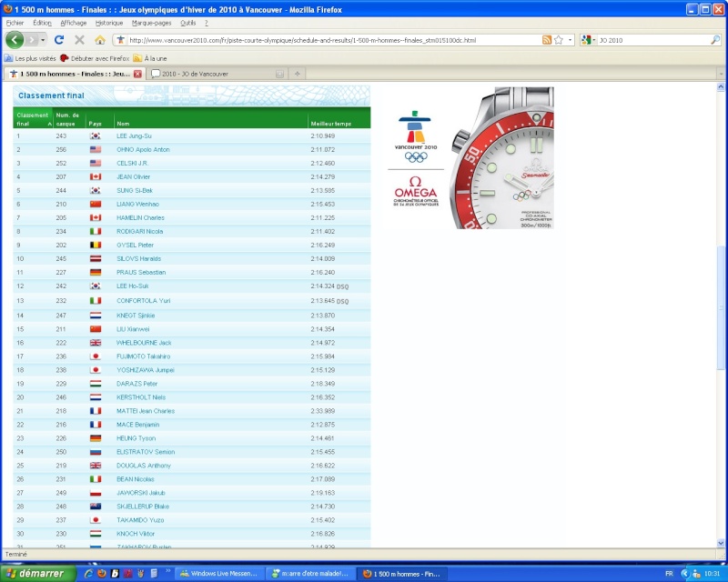
Task: Sort by the Nom column header
Action: 212,119
